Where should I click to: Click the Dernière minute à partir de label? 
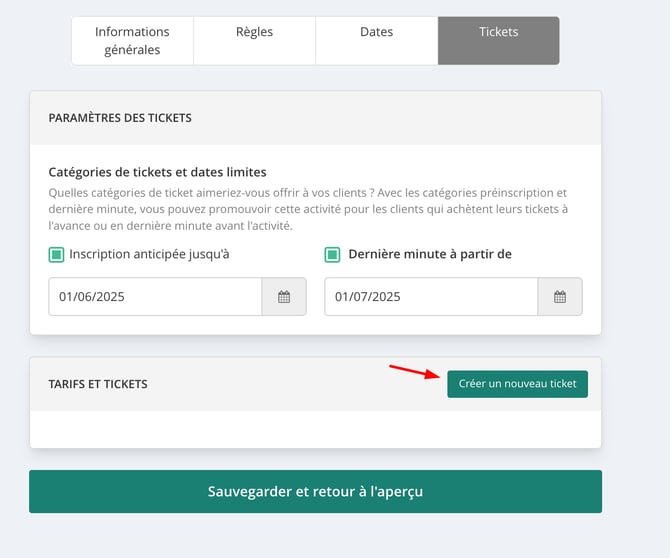coord(430,254)
